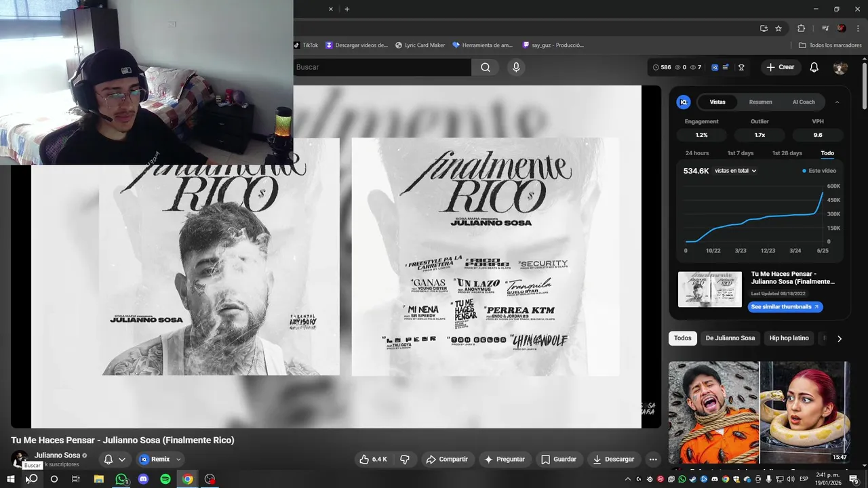
Task: Open new tab with plus button
Action: [x=347, y=9]
